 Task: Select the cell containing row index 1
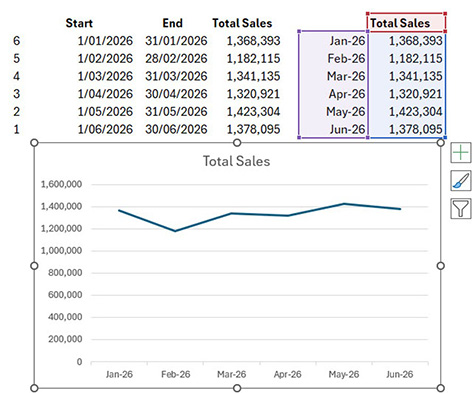16,129
